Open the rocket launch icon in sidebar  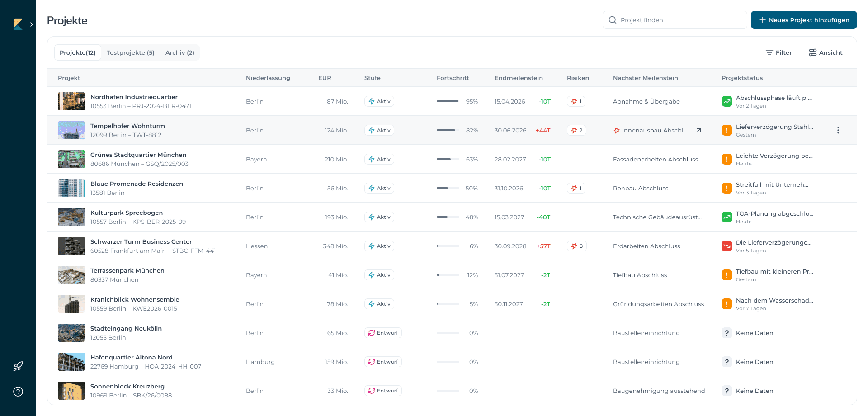pyautogui.click(x=18, y=366)
